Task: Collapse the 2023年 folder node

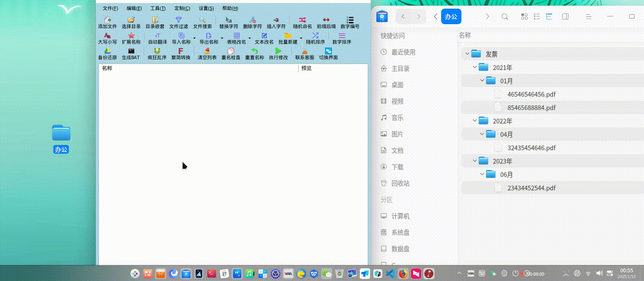Action: click(474, 161)
